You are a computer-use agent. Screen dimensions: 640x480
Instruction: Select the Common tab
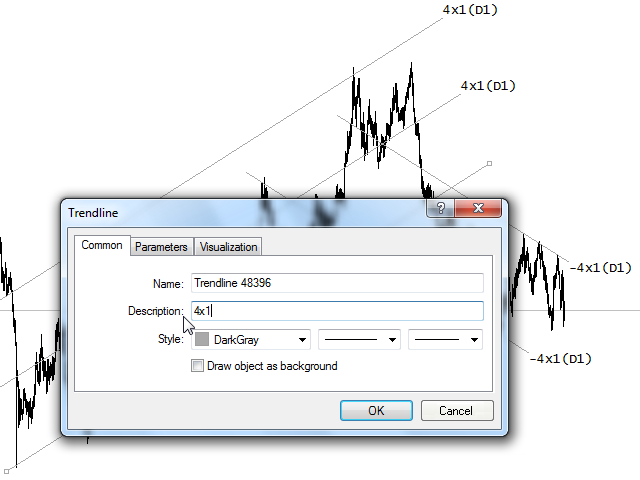click(x=102, y=245)
